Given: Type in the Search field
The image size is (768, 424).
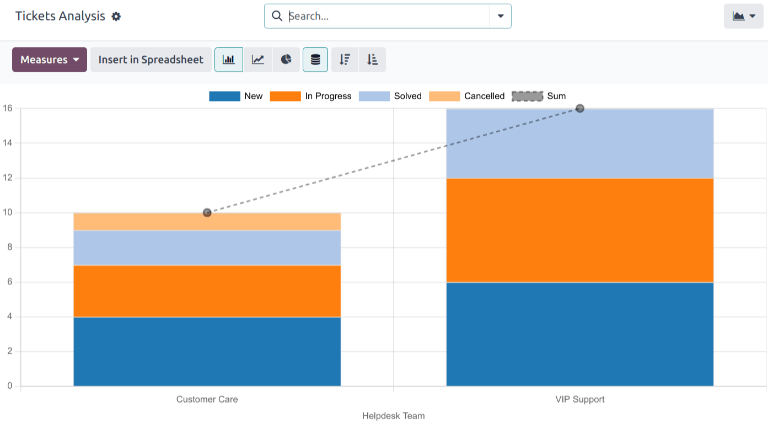Looking at the screenshot, I should coord(385,16).
